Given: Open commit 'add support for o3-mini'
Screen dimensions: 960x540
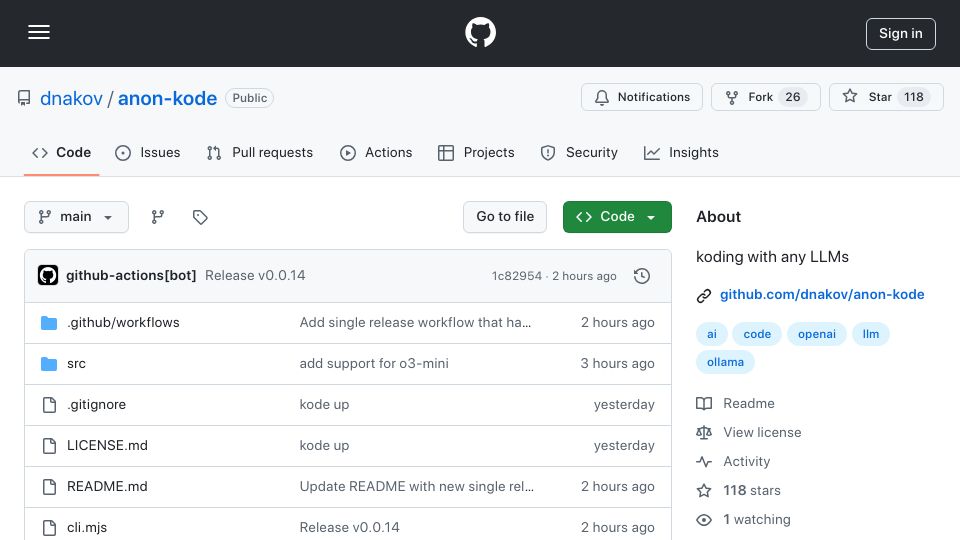Looking at the screenshot, I should 374,364.
